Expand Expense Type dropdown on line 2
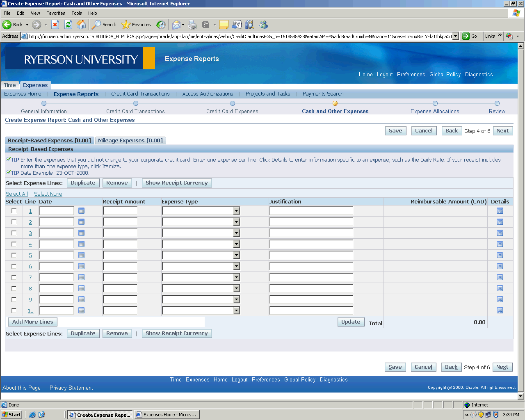The image size is (525, 420). click(236, 222)
